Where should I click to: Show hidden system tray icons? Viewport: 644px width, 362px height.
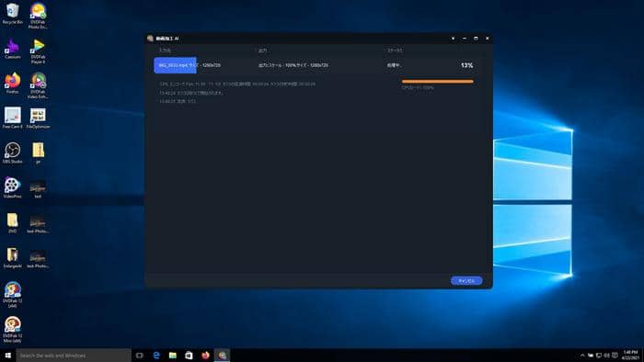click(x=582, y=356)
